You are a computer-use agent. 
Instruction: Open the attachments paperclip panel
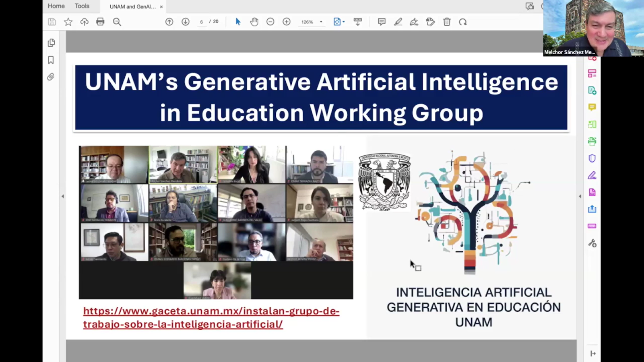click(51, 77)
